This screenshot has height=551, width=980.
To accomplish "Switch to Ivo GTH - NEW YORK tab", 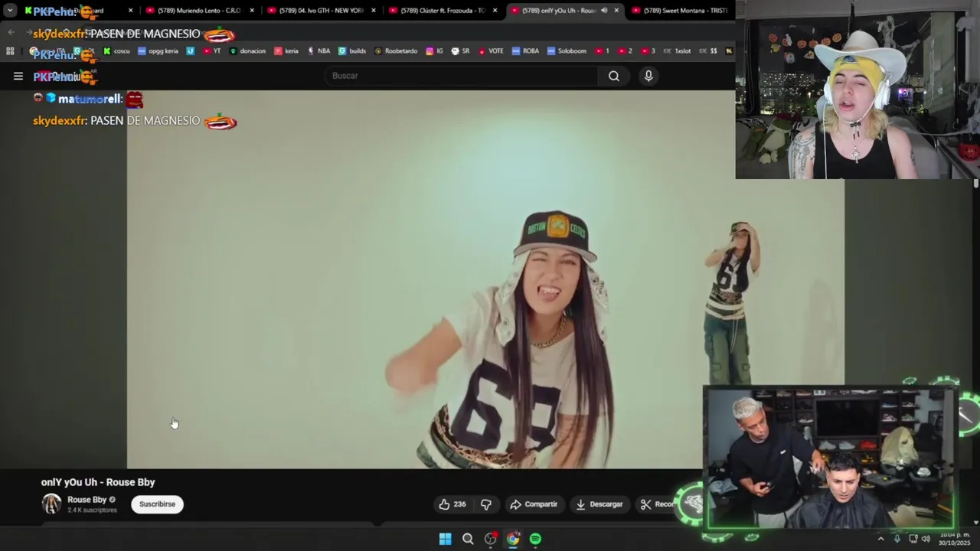I will click(x=322, y=11).
